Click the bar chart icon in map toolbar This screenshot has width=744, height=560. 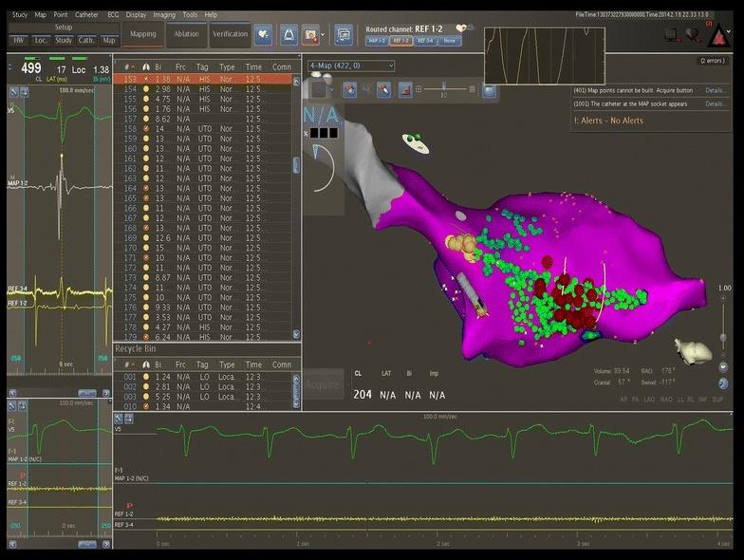405,89
